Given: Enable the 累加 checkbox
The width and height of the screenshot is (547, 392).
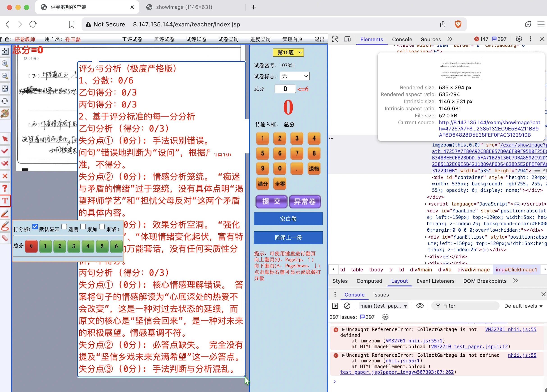Looking at the screenshot, I should [x=83, y=227].
